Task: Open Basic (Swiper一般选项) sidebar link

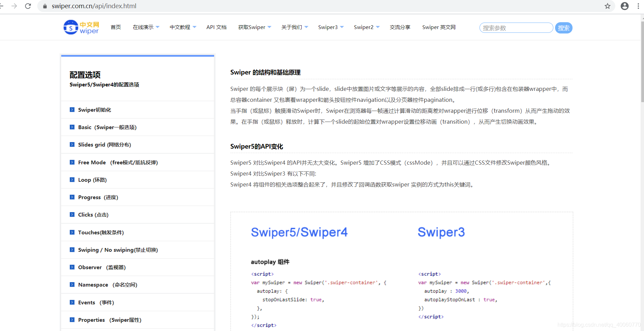Action: coord(107,127)
